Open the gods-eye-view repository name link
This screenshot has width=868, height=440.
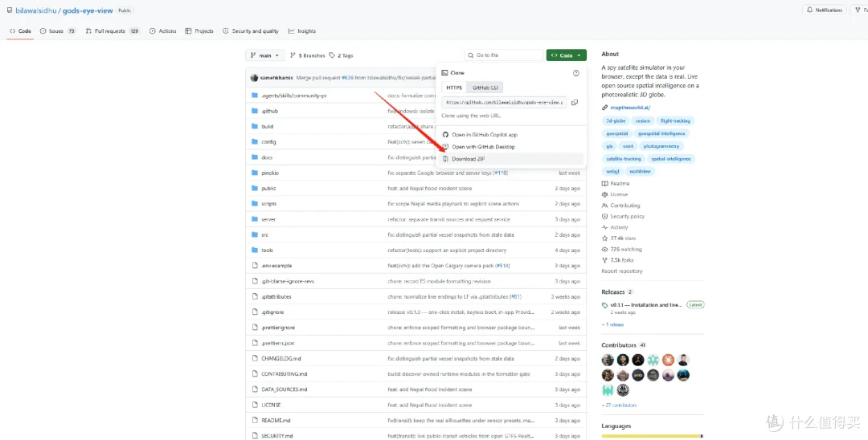pyautogui.click(x=87, y=10)
